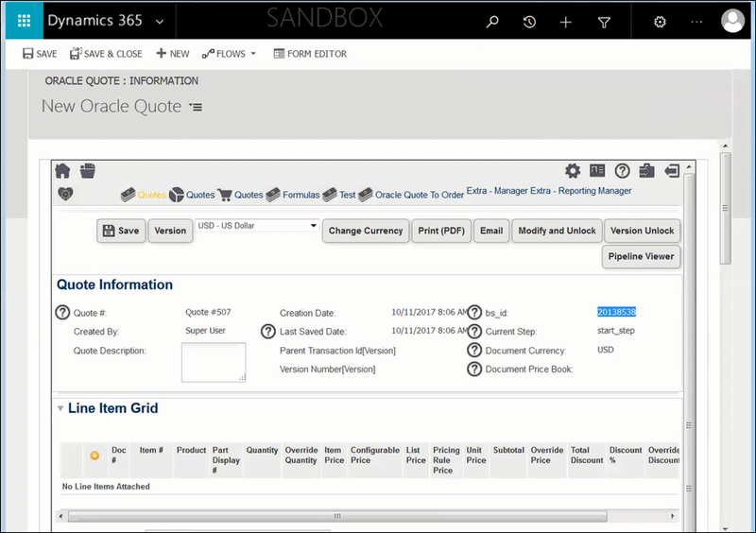The height and width of the screenshot is (533, 756).
Task: Open the FLOWS dropdown menu
Action: click(x=229, y=54)
